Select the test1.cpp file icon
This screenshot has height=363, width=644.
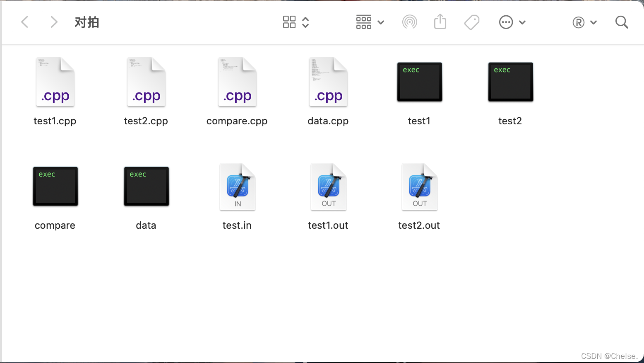(x=55, y=82)
